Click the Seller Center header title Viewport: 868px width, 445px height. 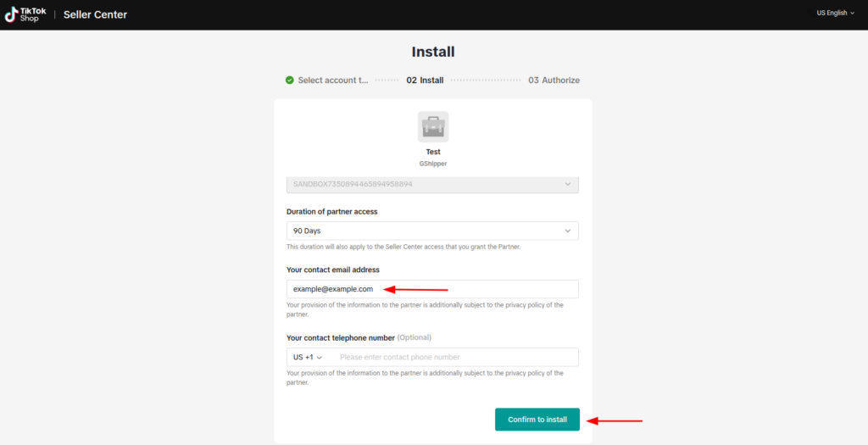pos(95,15)
